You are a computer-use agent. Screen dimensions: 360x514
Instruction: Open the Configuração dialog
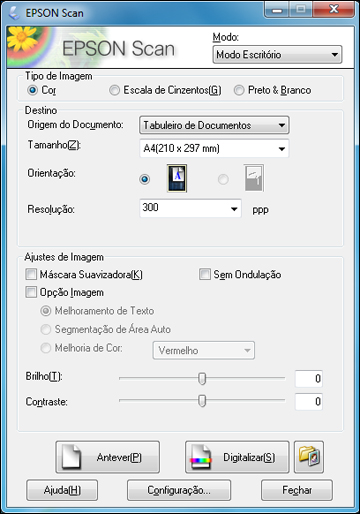point(179,490)
